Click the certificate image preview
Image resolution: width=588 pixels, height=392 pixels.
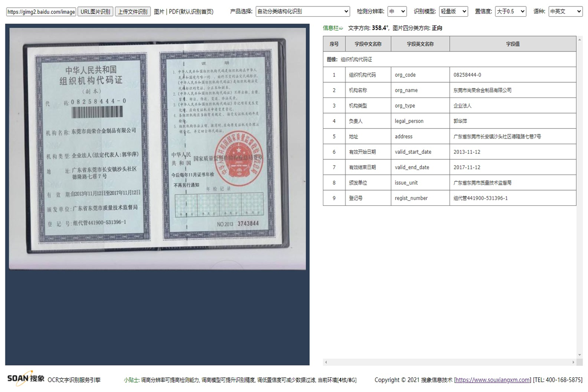[x=157, y=147]
